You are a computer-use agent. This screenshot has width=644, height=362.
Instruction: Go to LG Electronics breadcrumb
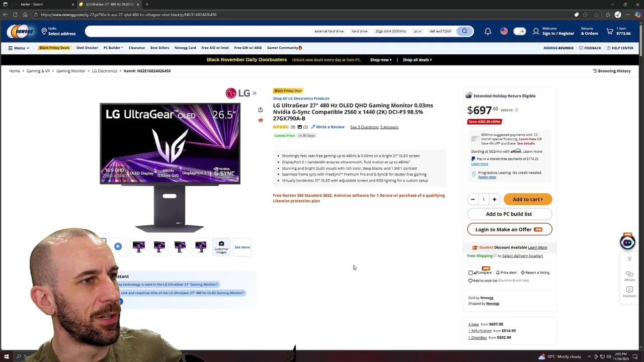[x=104, y=71]
